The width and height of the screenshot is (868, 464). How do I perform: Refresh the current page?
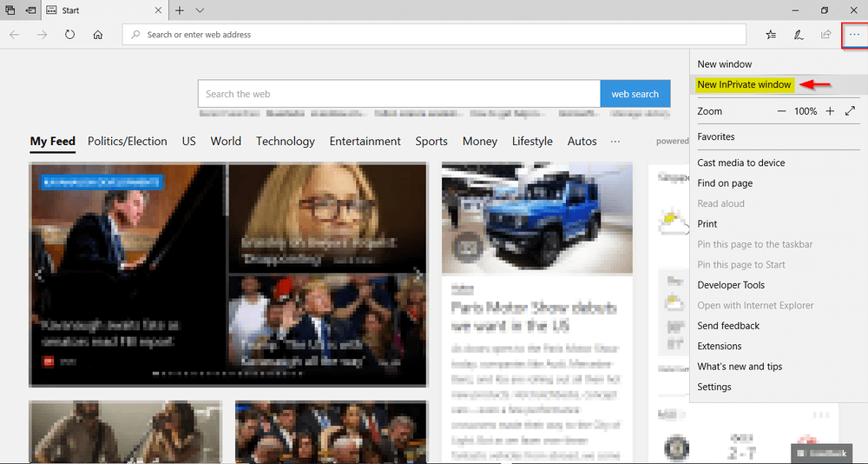pyautogui.click(x=69, y=35)
